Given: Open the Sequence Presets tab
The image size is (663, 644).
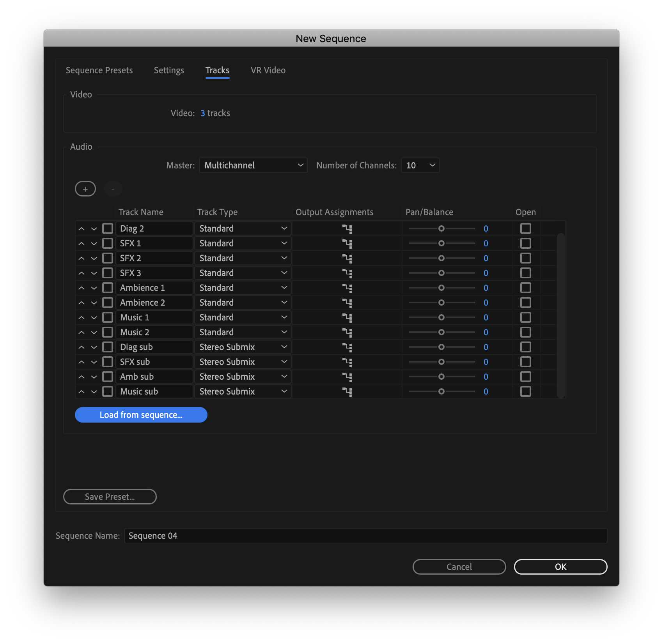Looking at the screenshot, I should pyautogui.click(x=99, y=71).
